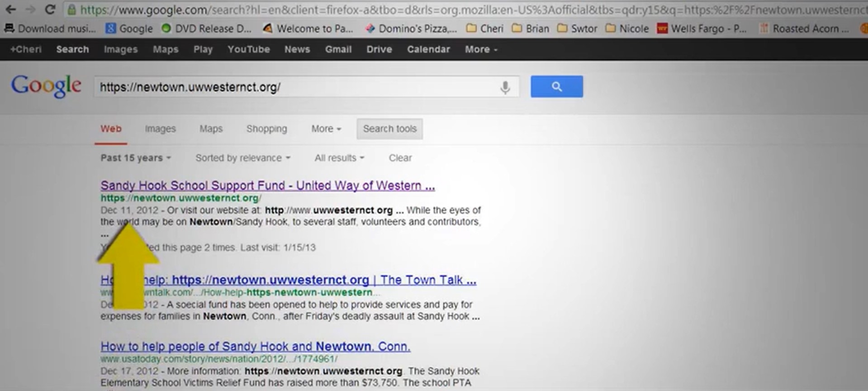Open Gmail from the black Google bar
The image size is (868, 391).
click(338, 49)
